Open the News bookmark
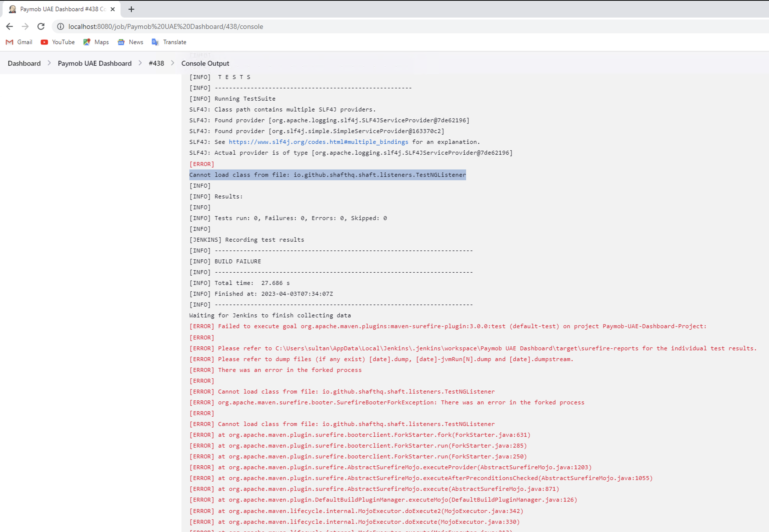 (130, 42)
